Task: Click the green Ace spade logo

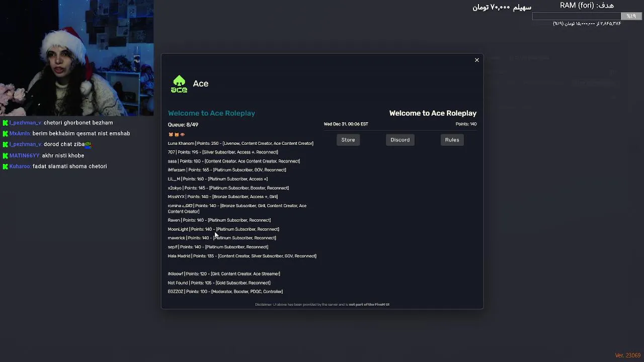Action: coord(179,84)
